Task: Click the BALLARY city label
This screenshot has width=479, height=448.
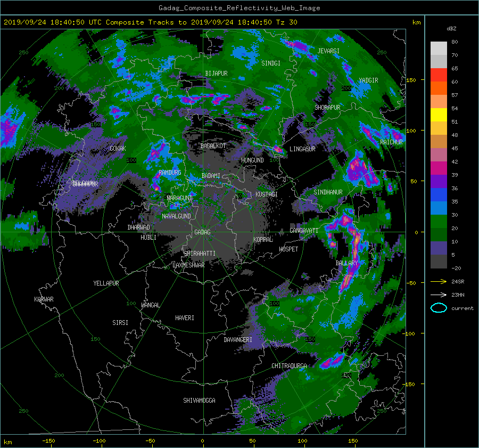Action: click(346, 263)
